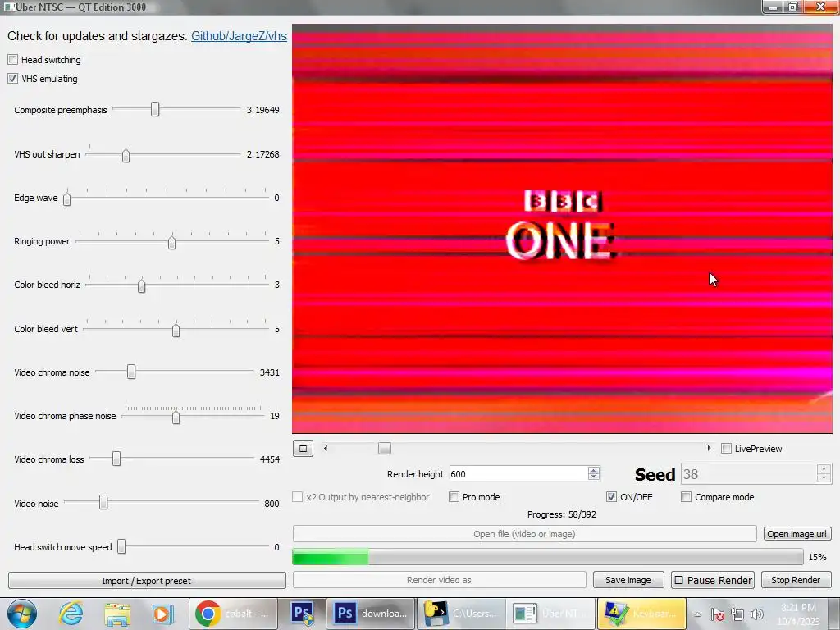
Task: Launch Internet Explorer from the taskbar
Action: point(71,614)
